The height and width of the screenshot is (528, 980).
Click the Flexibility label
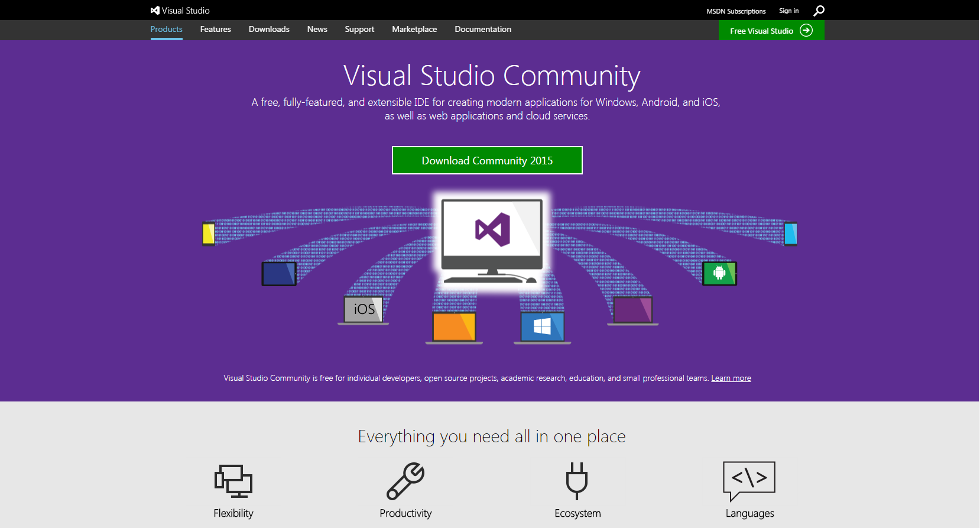[x=233, y=513]
